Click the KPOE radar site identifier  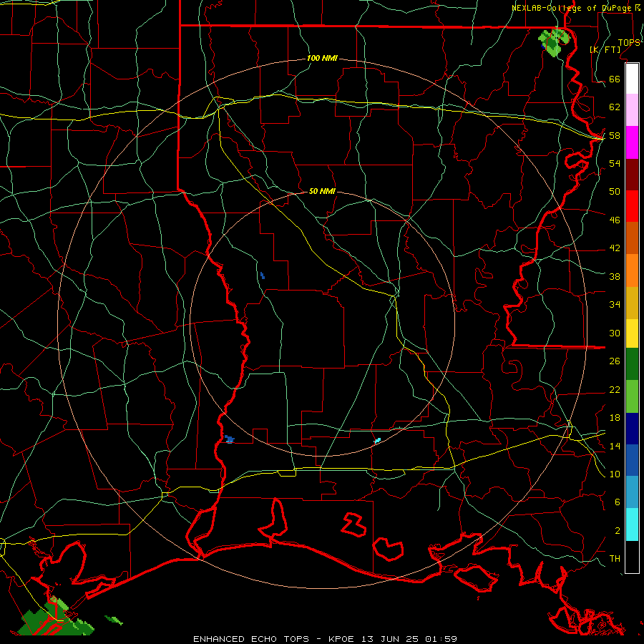coord(343,639)
